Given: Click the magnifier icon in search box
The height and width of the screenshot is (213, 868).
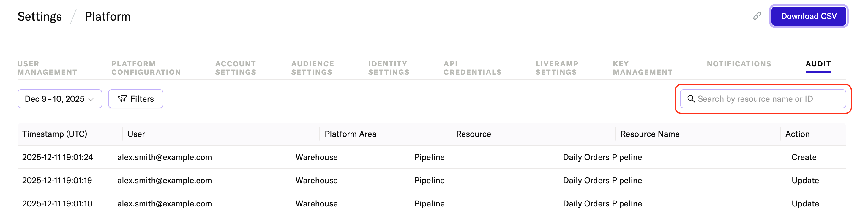Looking at the screenshot, I should pos(691,98).
